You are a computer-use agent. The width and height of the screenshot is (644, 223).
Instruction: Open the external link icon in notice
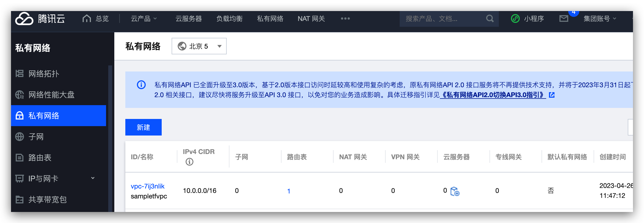pos(552,95)
